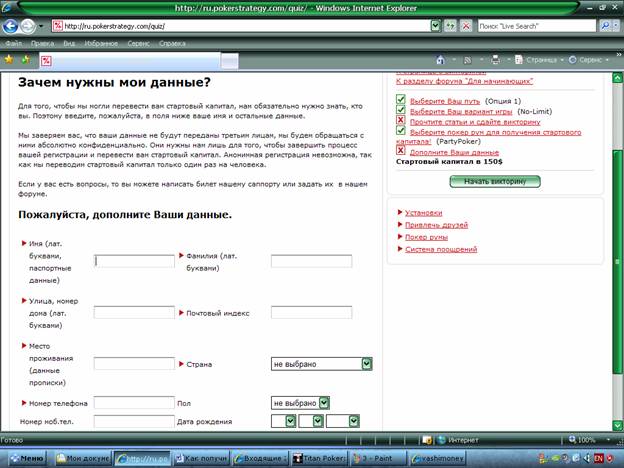Click the Имя first name input field
The image size is (624, 468).
tap(134, 261)
